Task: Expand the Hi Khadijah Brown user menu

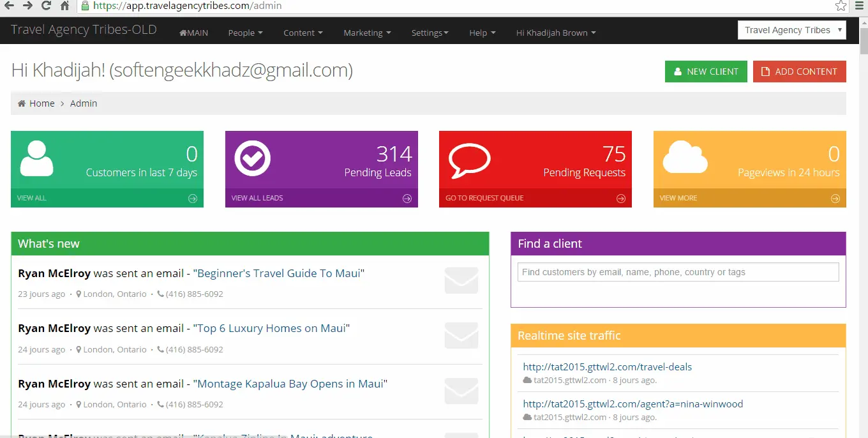Action: (556, 33)
